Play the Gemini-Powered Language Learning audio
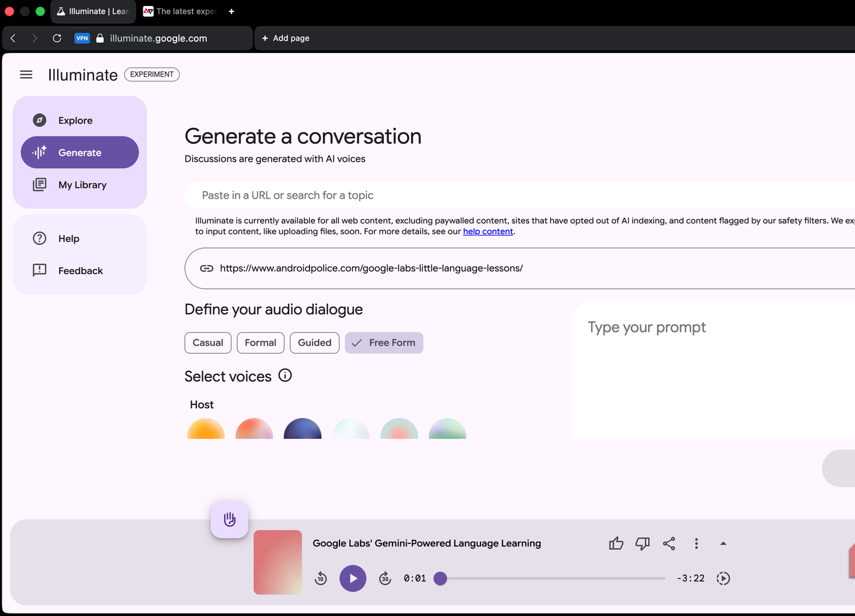This screenshot has width=855, height=616. pyautogui.click(x=353, y=579)
